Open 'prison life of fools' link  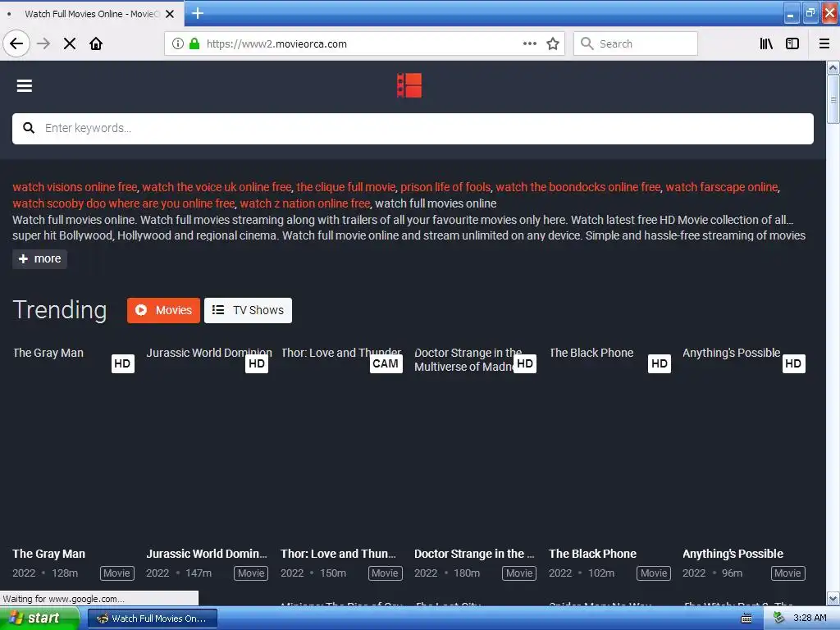click(445, 187)
